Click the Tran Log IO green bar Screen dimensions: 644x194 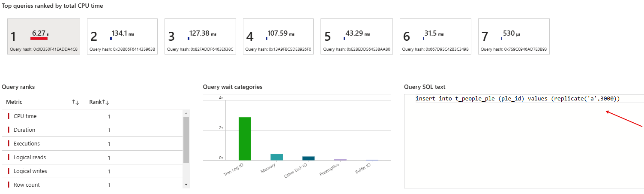pos(245,139)
